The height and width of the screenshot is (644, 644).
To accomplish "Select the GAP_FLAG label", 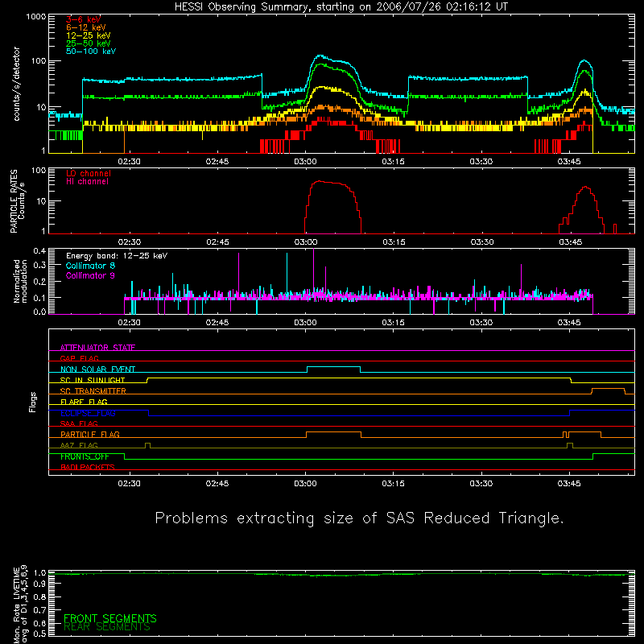I will point(79,358).
